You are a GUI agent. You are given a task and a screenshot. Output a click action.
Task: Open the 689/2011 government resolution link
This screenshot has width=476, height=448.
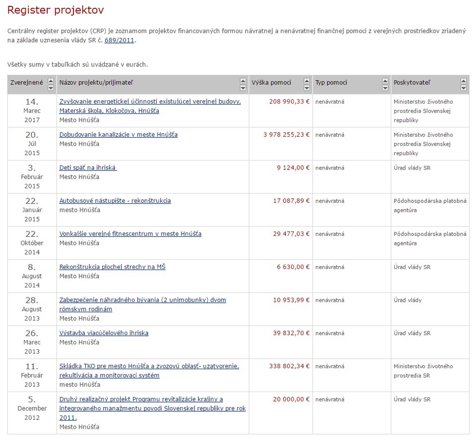click(119, 40)
